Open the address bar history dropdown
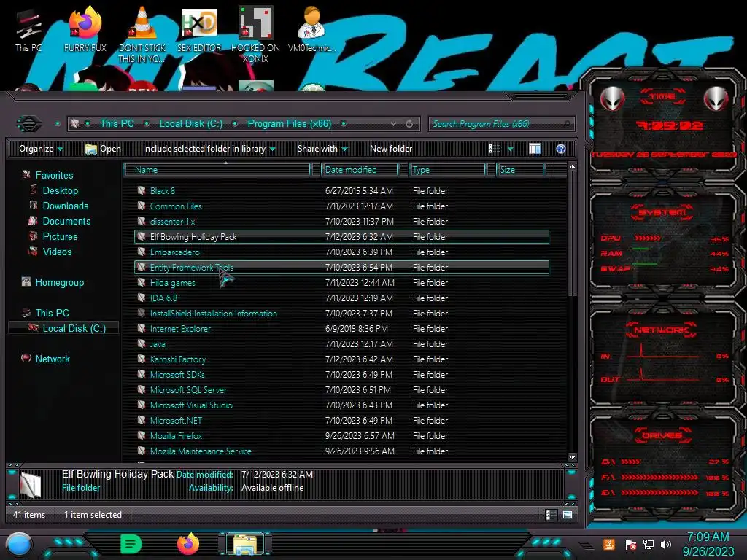This screenshot has height=560, width=747. pos(393,124)
